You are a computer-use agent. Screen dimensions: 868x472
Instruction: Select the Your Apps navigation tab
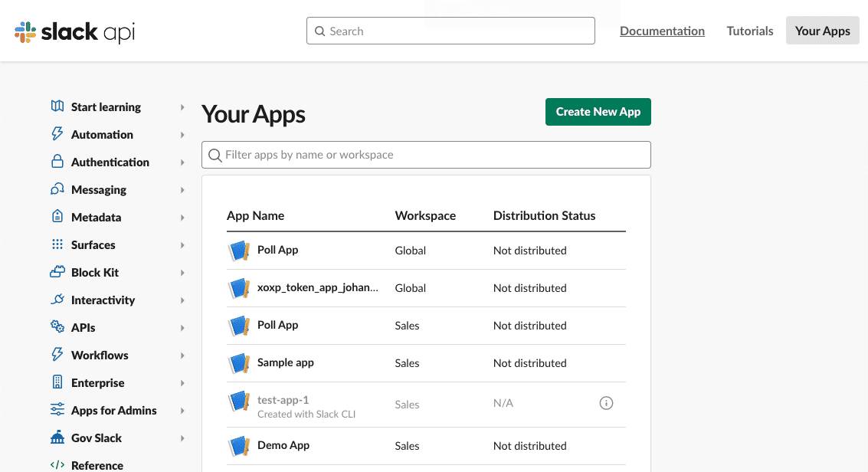pos(823,31)
